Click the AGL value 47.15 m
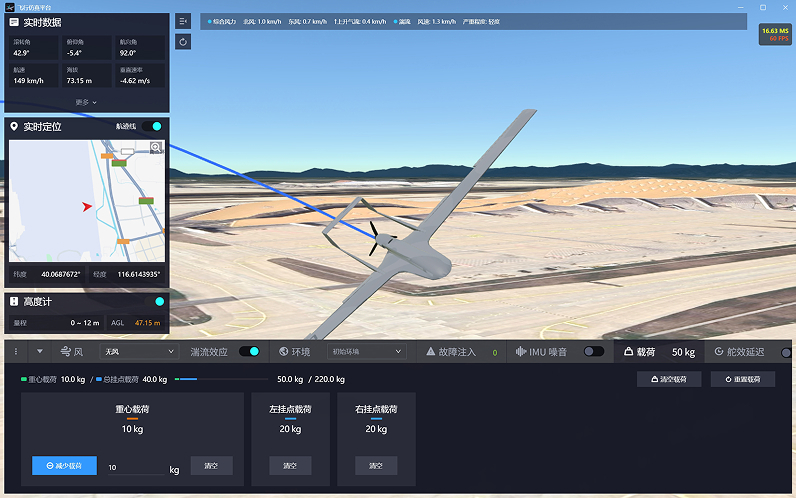The width and height of the screenshot is (796, 498). click(147, 323)
